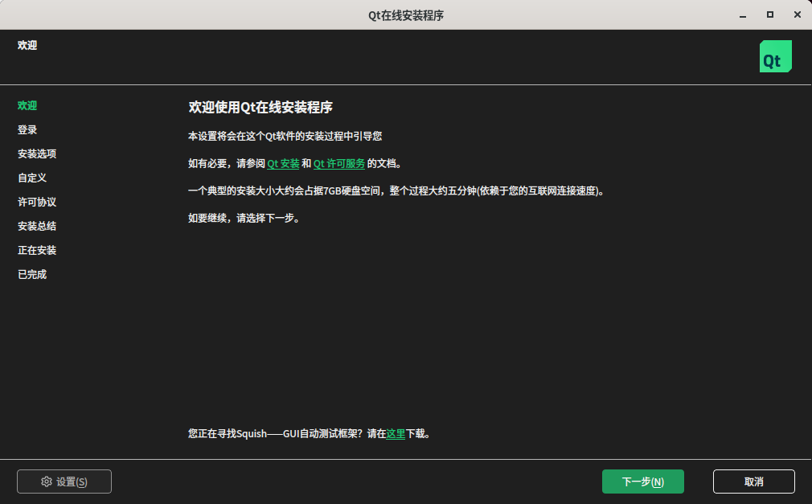Select the 安装选项 step in sidebar

(37, 154)
